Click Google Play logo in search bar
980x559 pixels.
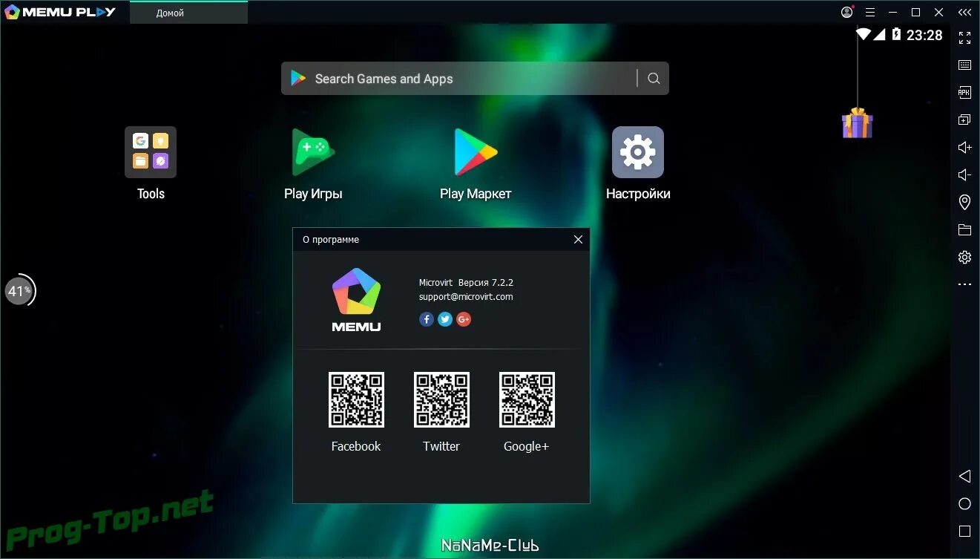point(298,79)
